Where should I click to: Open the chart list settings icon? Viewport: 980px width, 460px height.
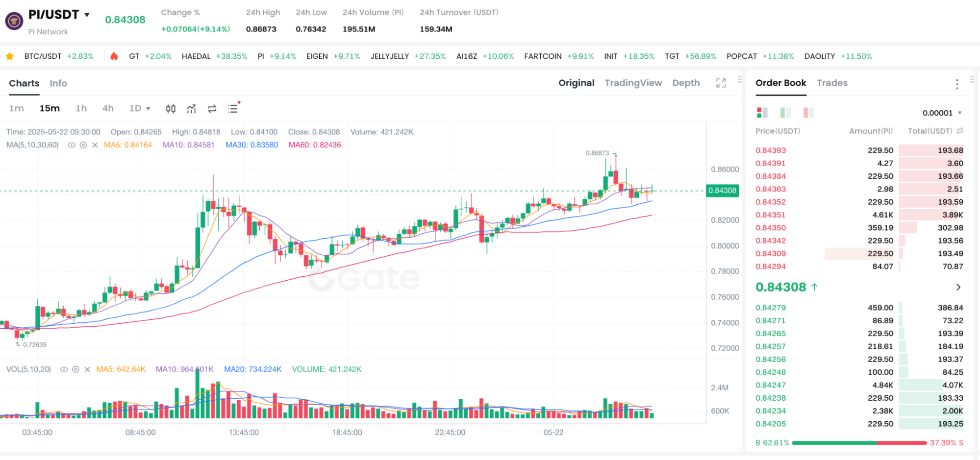[233, 109]
